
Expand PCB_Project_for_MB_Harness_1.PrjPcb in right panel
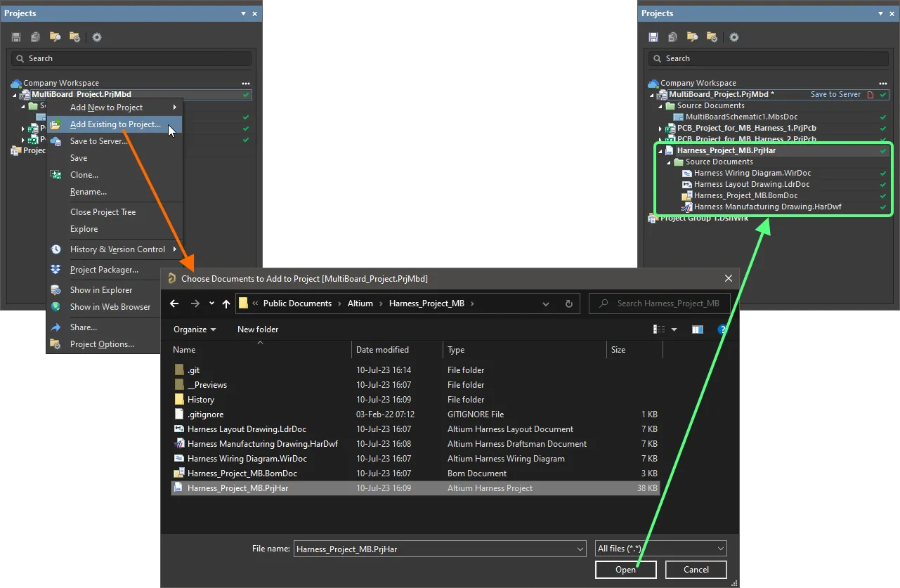pos(660,129)
